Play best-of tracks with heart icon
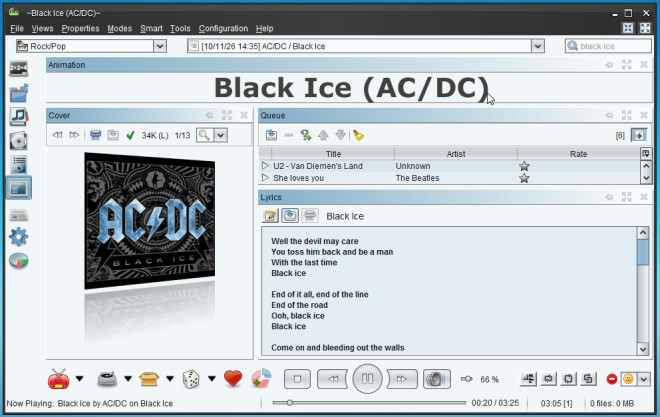 coord(233,378)
